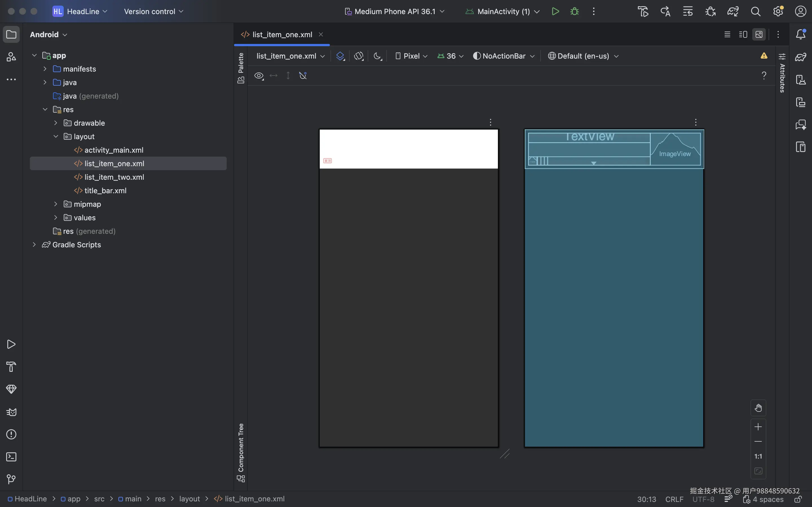Viewport: 812px width, 507px height.
Task: Click the zoom in plus button
Action: [758, 427]
